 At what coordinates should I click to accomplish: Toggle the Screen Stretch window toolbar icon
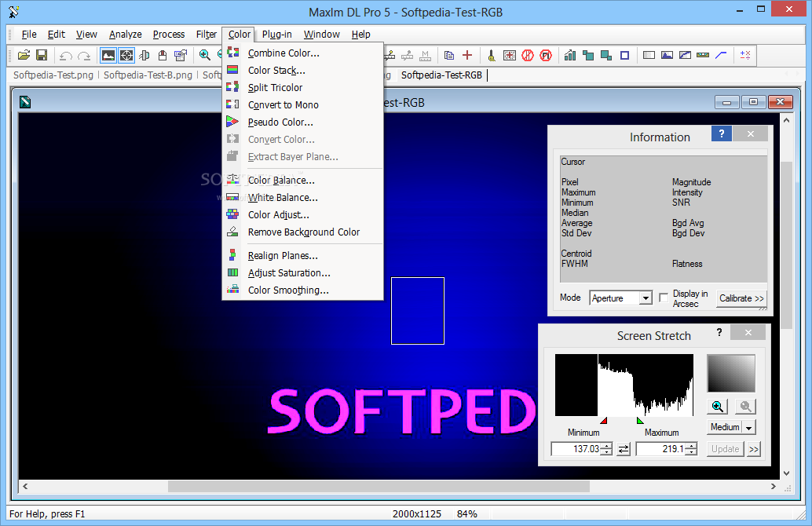pos(108,56)
